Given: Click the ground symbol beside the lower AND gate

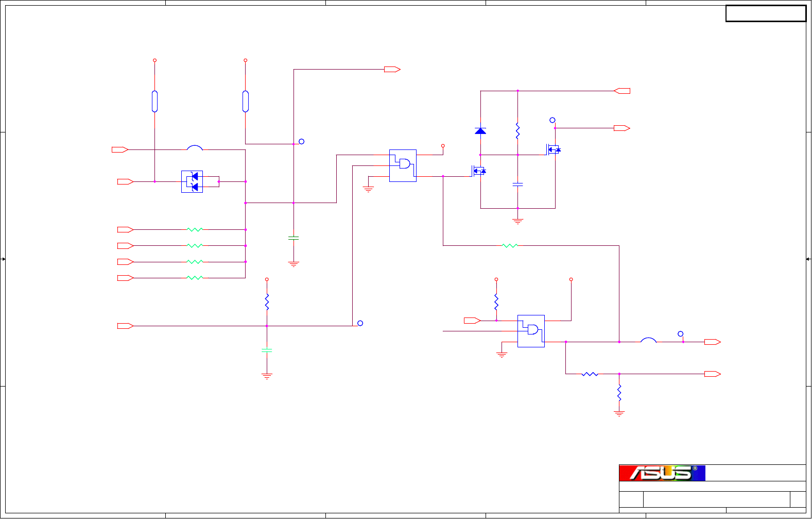Looking at the screenshot, I should 502,355.
